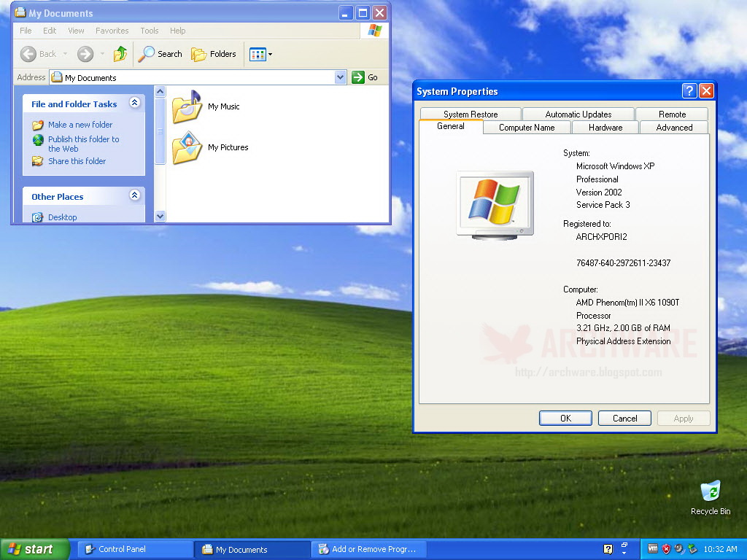Click the Windows flag logo in My Documents
This screenshot has width=747, height=560.
click(x=374, y=31)
